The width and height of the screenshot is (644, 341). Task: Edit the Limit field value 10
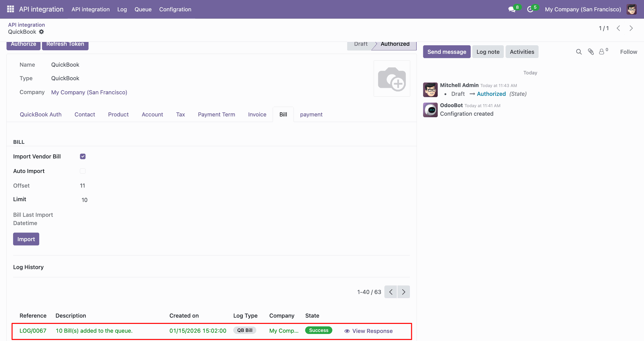click(85, 200)
